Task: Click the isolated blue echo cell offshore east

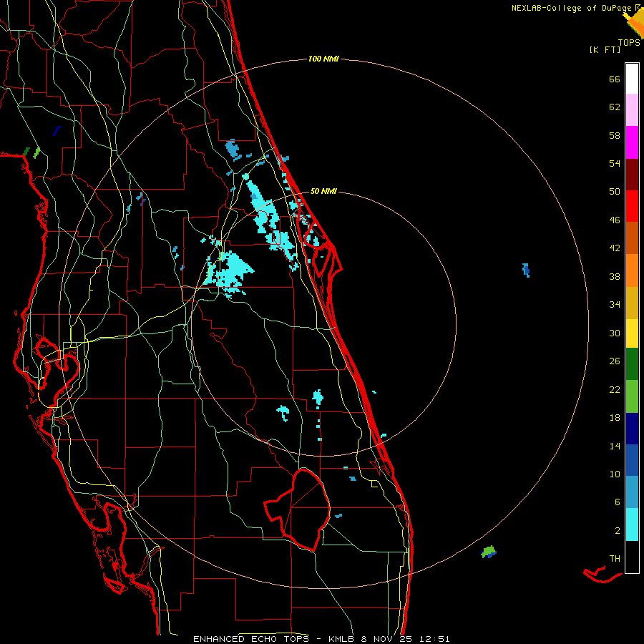Action: 526,270
